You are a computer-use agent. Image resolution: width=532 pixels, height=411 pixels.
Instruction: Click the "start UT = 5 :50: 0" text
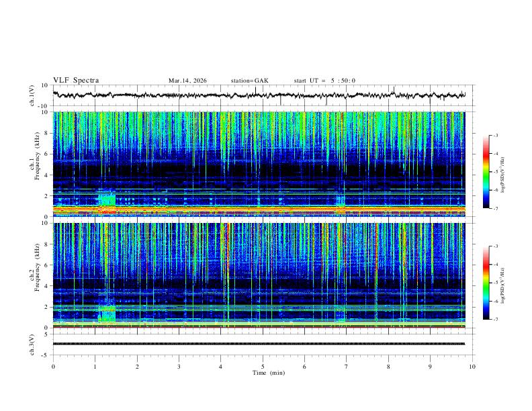(x=324, y=81)
